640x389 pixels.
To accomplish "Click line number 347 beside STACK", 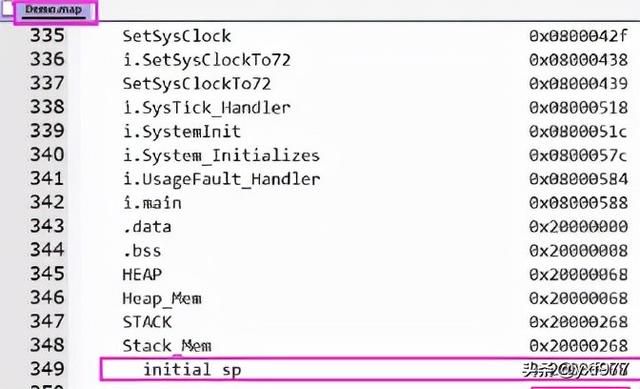I will [x=47, y=322].
